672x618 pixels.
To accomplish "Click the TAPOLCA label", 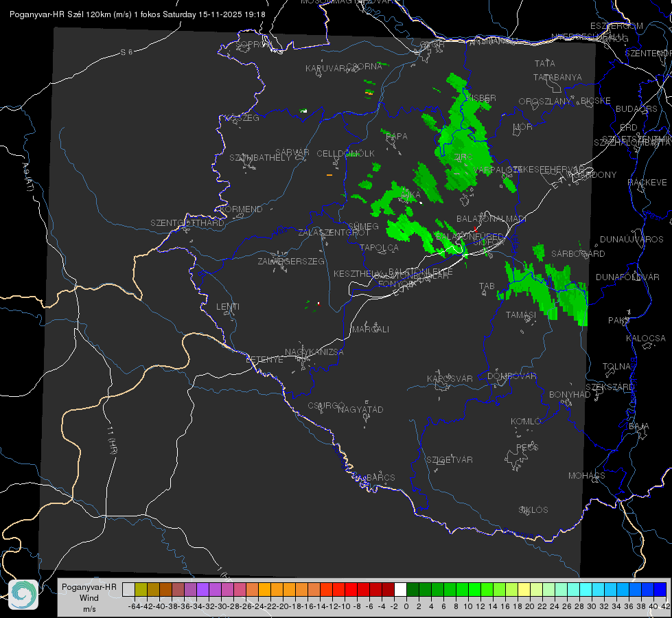I will tap(380, 248).
